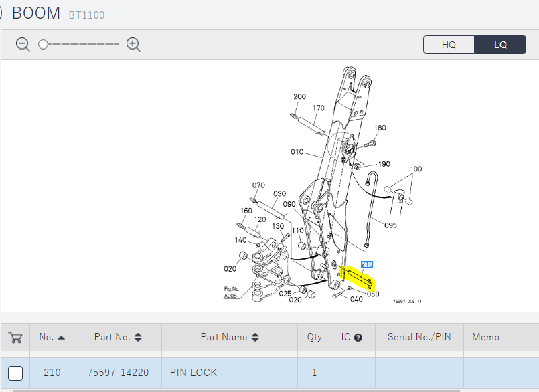Sort by No. column arrow
539x392 pixels.
(x=62, y=338)
